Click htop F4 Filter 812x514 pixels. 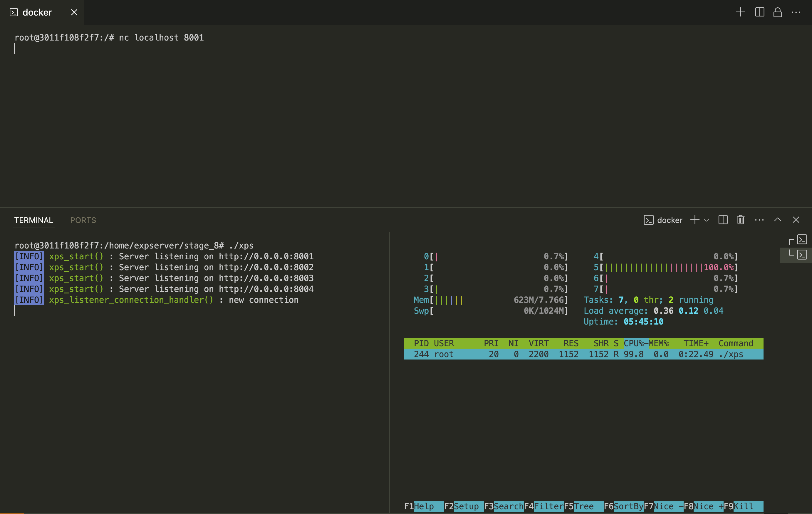[543, 506]
